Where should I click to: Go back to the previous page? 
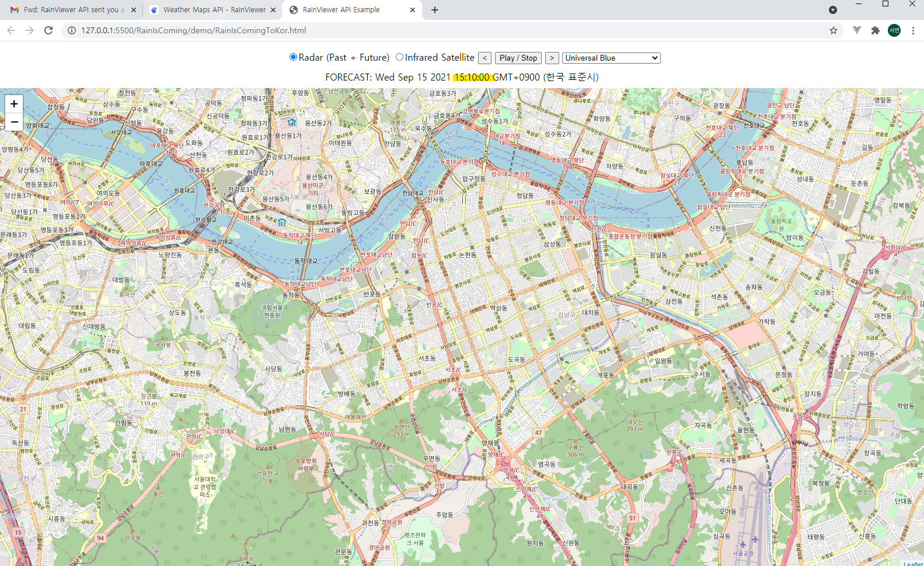[x=11, y=30]
